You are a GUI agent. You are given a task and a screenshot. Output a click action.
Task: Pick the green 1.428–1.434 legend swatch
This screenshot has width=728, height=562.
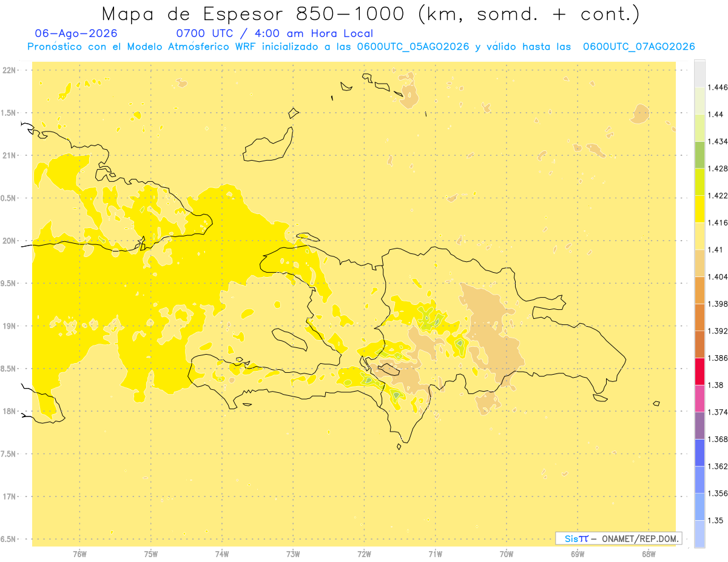pyautogui.click(x=699, y=155)
